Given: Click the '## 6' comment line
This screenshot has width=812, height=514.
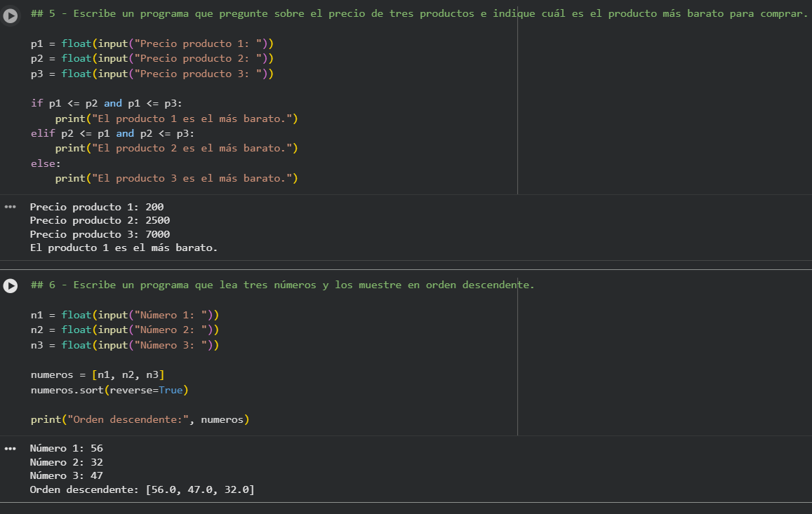Looking at the screenshot, I should 282,285.
